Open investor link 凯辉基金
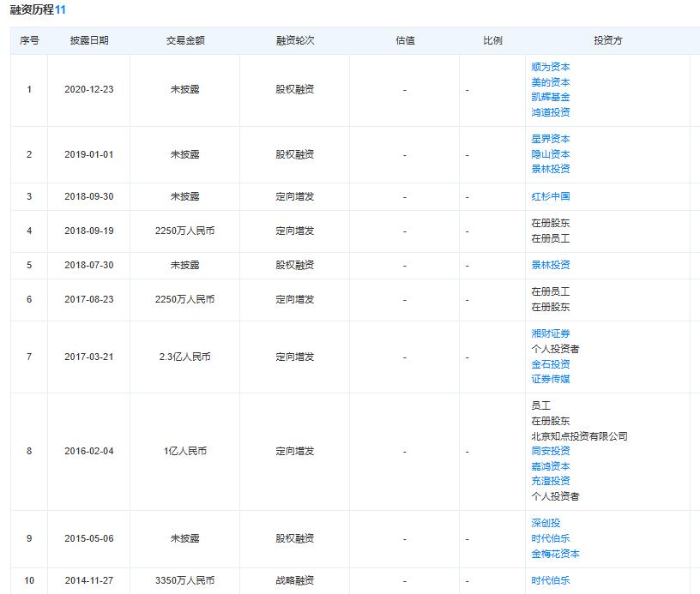 [x=551, y=97]
